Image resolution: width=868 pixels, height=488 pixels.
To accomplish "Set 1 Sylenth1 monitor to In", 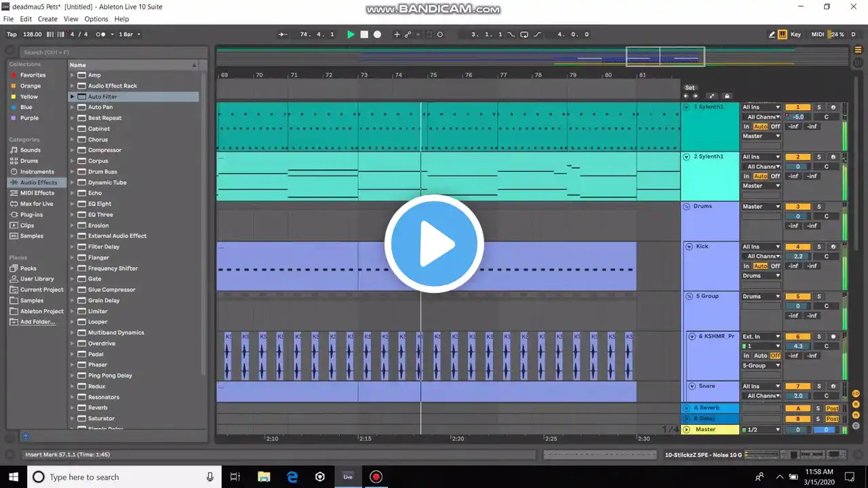I will [747, 127].
